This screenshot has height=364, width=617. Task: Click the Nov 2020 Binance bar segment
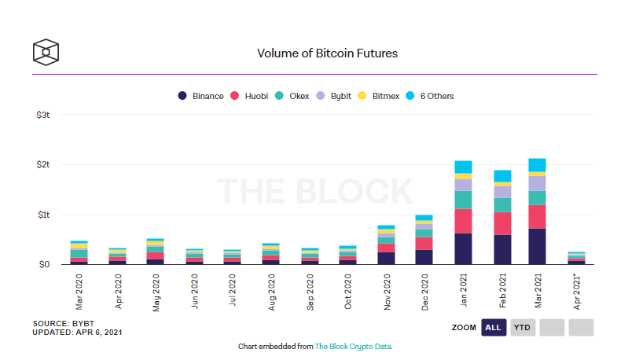[x=386, y=258]
